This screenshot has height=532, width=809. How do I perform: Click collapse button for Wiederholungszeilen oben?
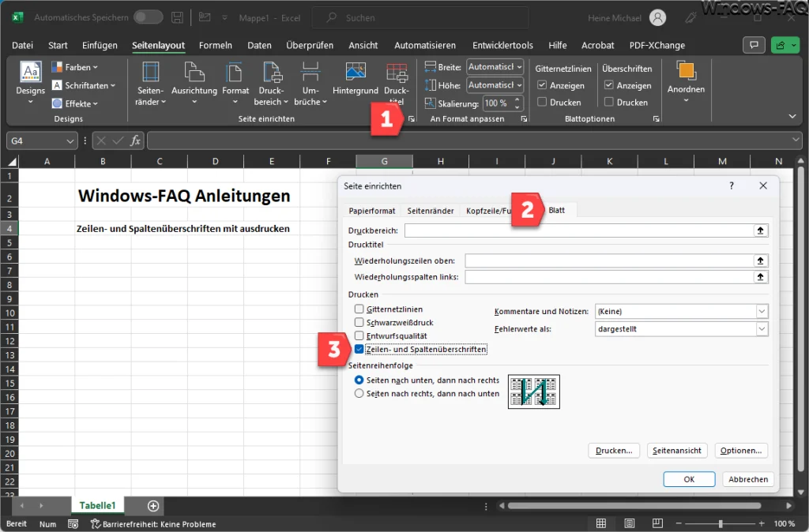(760, 260)
